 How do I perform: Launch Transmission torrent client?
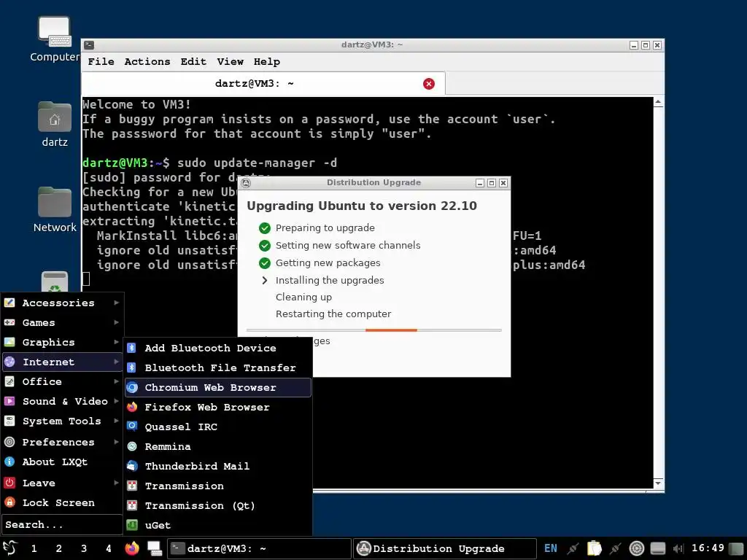point(217,486)
